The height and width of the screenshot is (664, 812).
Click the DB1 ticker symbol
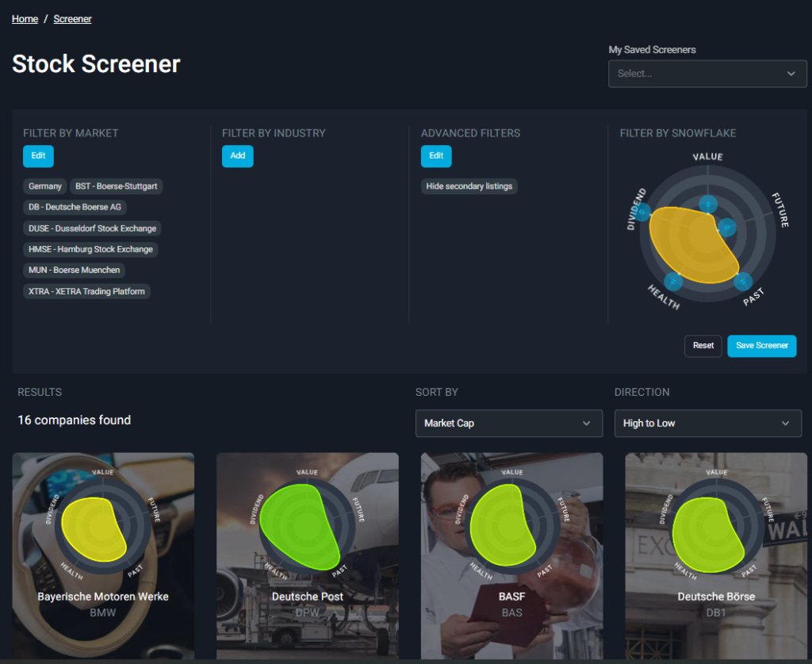716,613
